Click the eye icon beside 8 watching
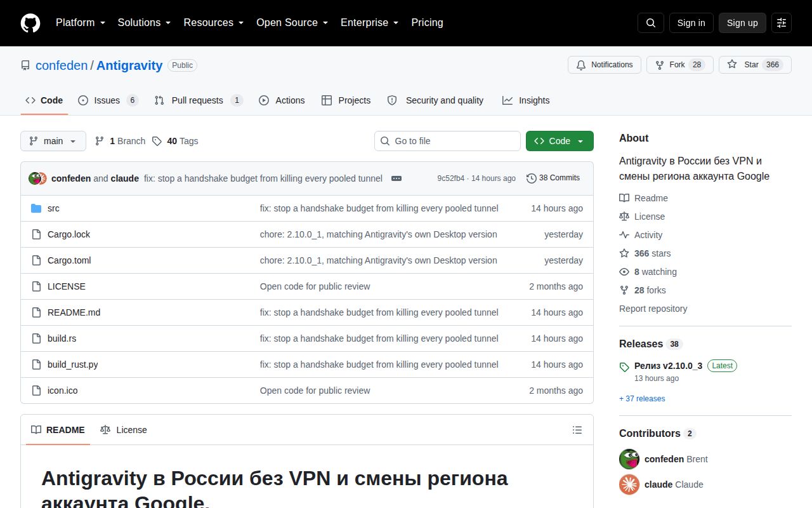Image resolution: width=812 pixels, height=508 pixels. pos(624,272)
